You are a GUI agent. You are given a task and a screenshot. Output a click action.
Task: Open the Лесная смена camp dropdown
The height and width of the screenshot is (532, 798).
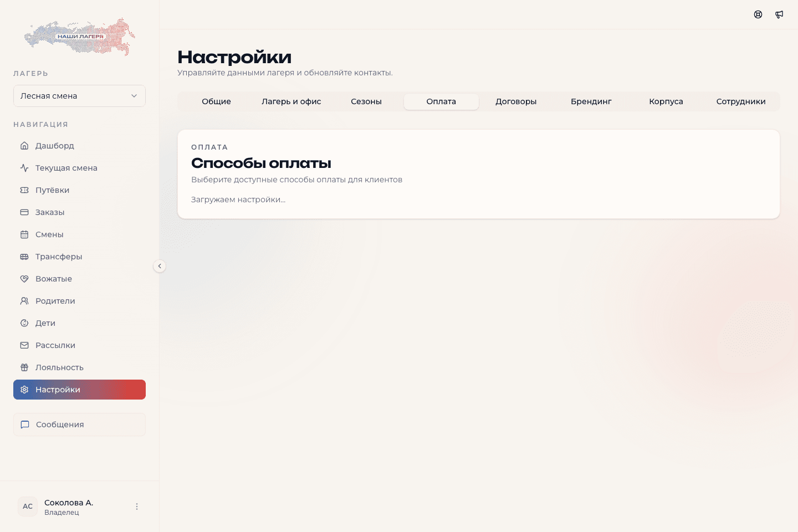click(x=79, y=96)
